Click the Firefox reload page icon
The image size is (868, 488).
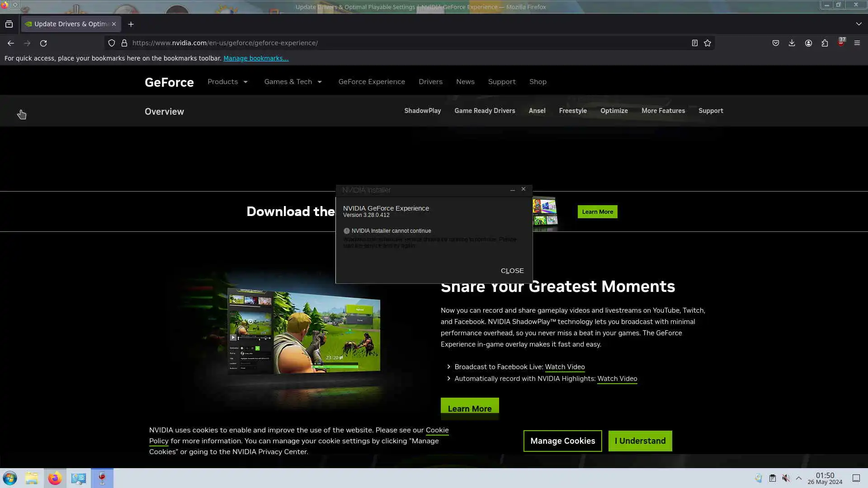pos(43,43)
